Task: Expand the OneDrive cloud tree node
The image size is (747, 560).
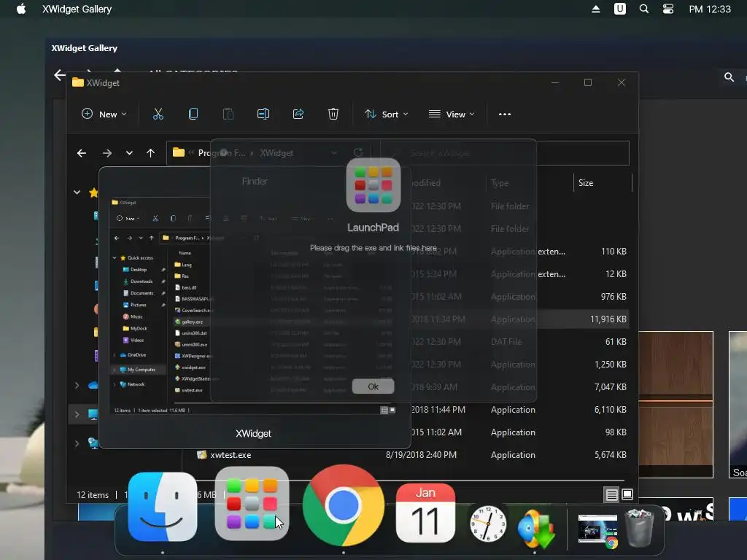Action: pyautogui.click(x=77, y=385)
